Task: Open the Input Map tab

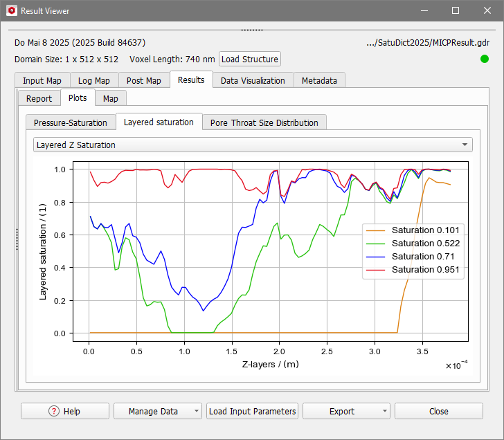Action: 42,80
